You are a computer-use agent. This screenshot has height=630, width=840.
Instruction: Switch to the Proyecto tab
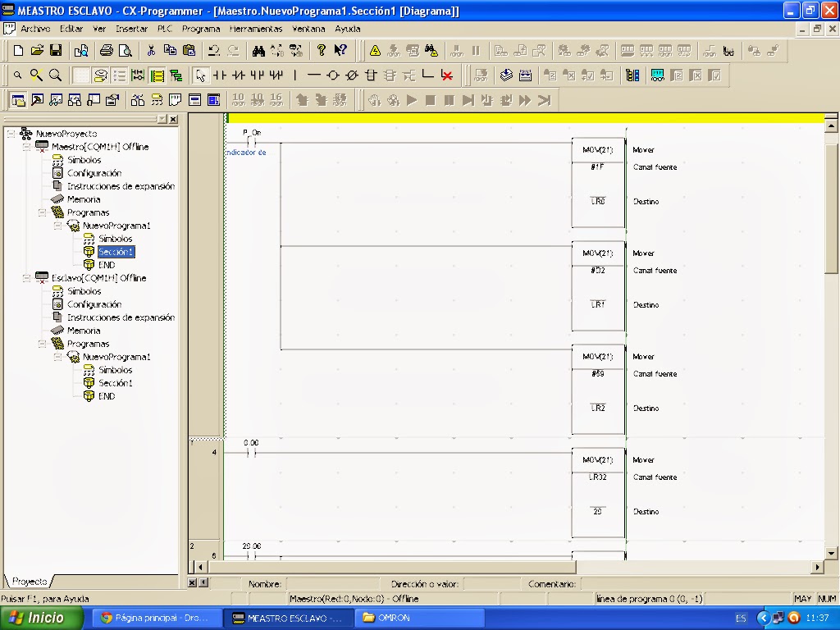(x=30, y=582)
